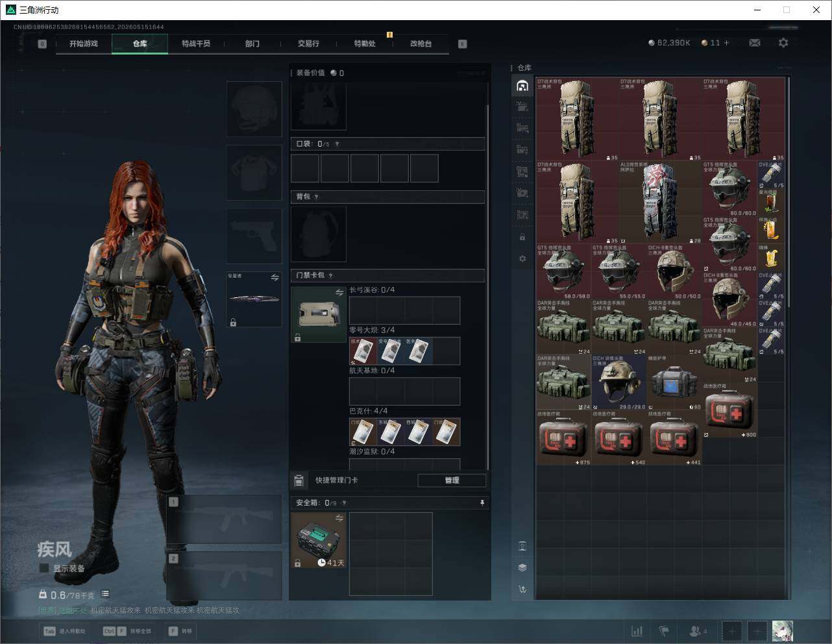832x644 pixels.
Task: Select the medical kit with 800 durability
Action: [x=730, y=410]
